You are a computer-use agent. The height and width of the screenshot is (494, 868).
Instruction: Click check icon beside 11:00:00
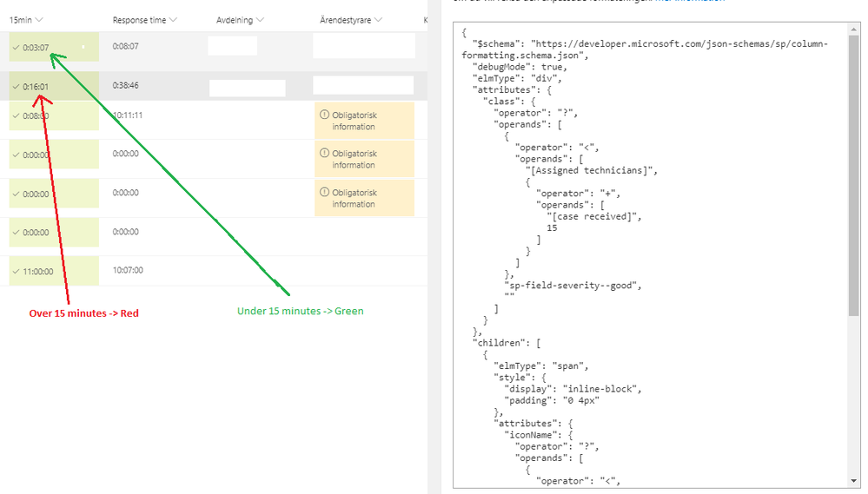tap(16, 272)
